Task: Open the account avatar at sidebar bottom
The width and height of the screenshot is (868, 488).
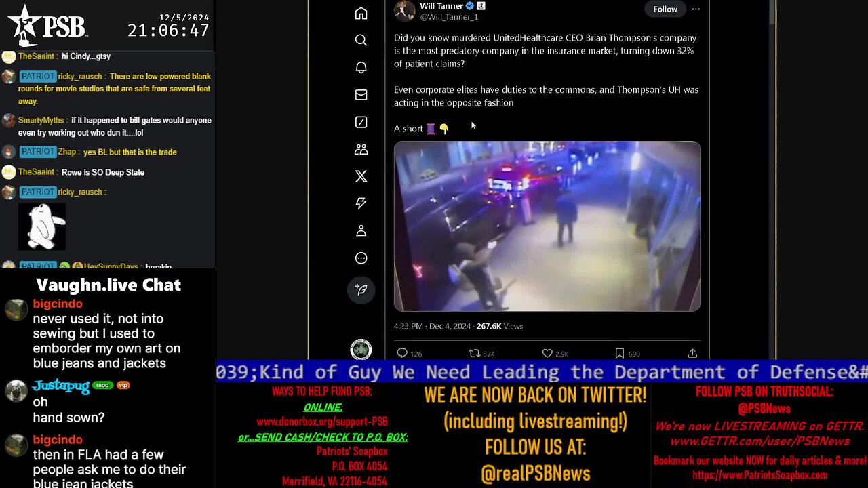Action: pyautogui.click(x=361, y=349)
